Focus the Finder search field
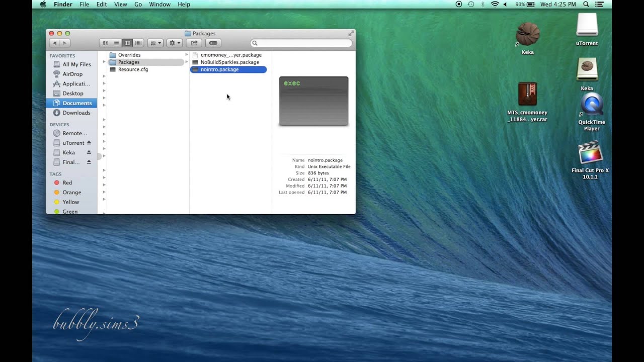The height and width of the screenshot is (362, 644). 301,43
